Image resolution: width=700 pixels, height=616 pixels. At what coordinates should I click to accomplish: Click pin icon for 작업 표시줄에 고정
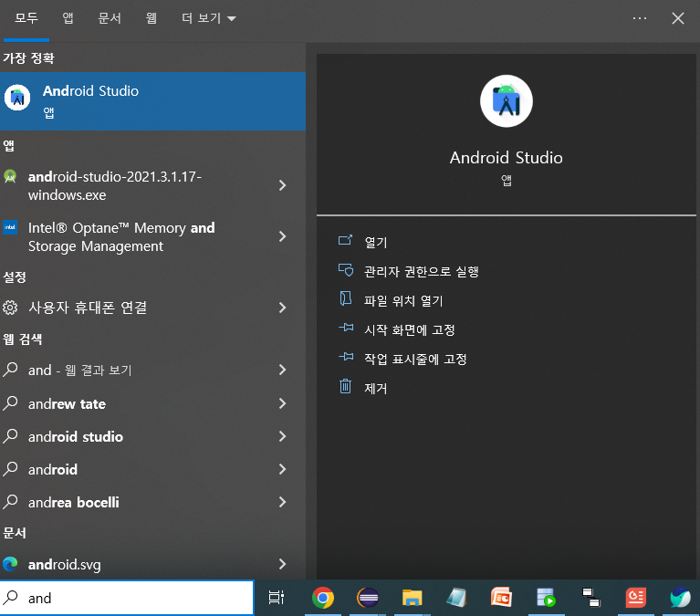(x=346, y=357)
